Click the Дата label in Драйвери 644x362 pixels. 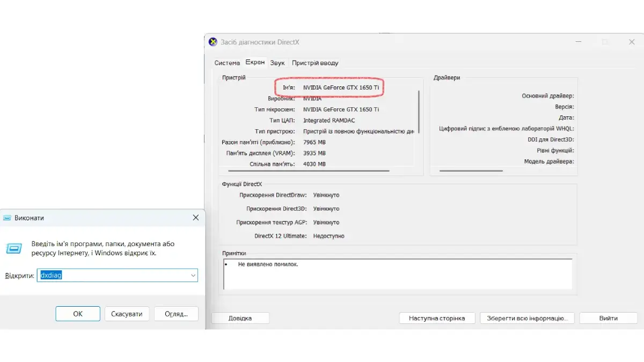(566, 117)
